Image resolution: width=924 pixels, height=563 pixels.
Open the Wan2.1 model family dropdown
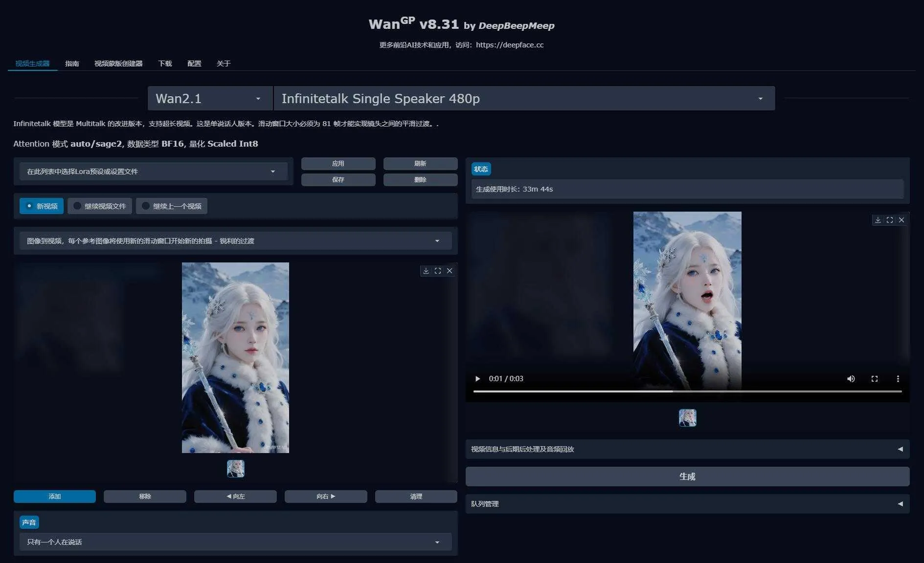pyautogui.click(x=210, y=99)
